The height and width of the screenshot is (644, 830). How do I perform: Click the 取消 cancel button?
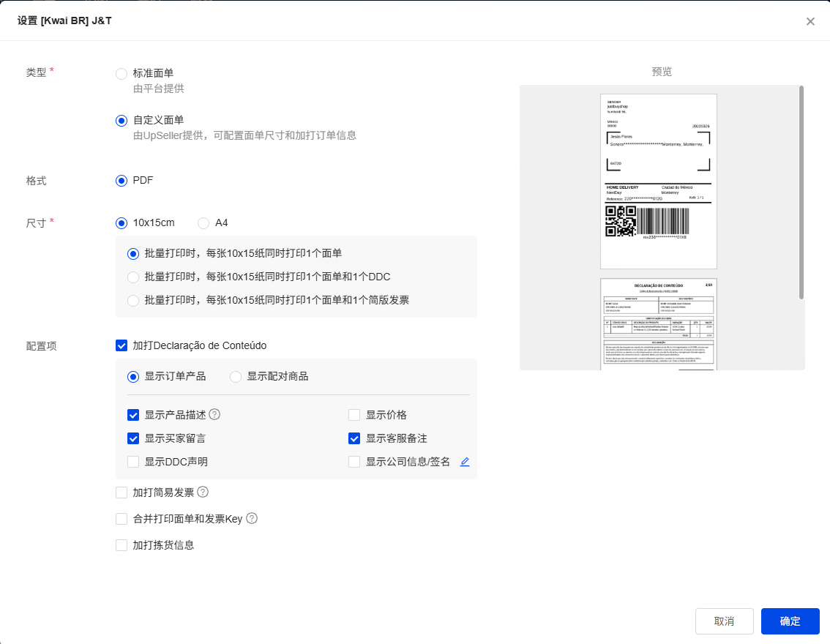724,621
